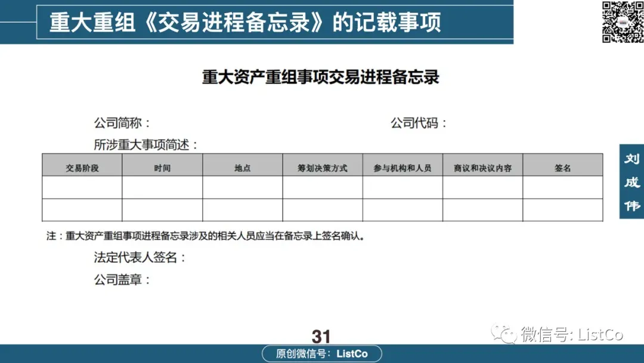644x363 pixels.
Task: Click the 时间 column header
Action: [x=162, y=165]
